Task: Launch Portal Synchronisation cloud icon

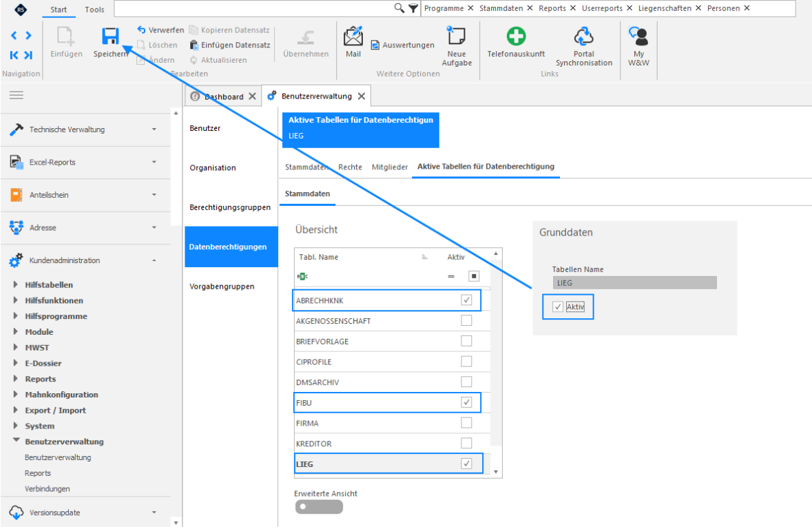Action: (583, 37)
